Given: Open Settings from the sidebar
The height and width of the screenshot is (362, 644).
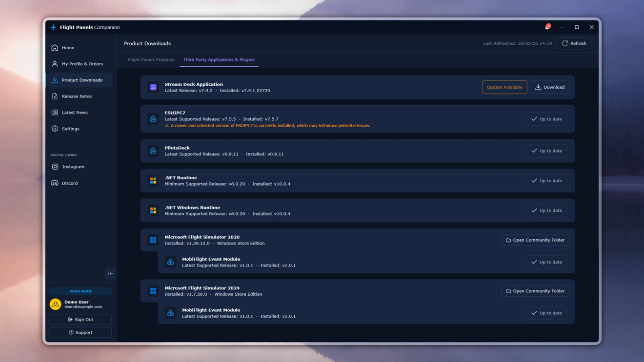Looking at the screenshot, I should pos(80,129).
